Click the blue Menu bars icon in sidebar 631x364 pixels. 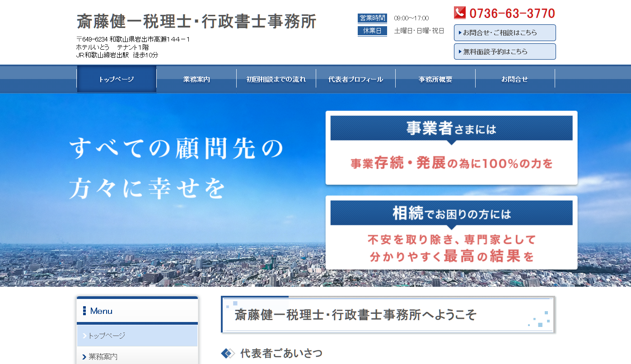84,310
